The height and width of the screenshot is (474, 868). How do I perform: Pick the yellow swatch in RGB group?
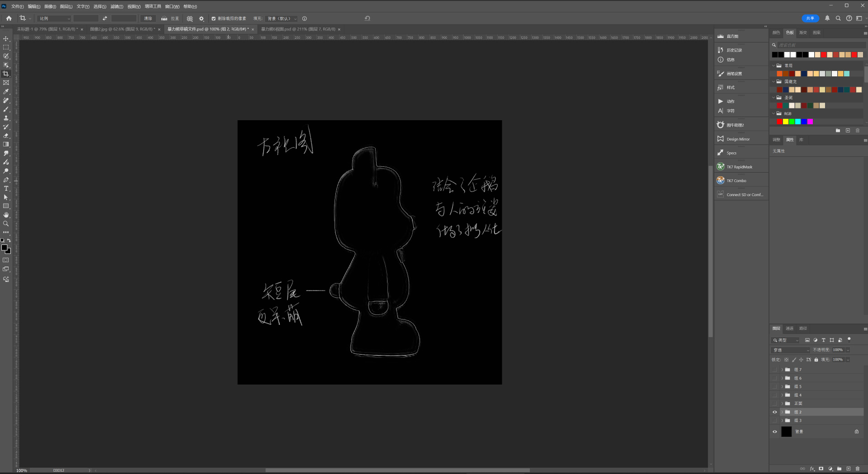786,122
